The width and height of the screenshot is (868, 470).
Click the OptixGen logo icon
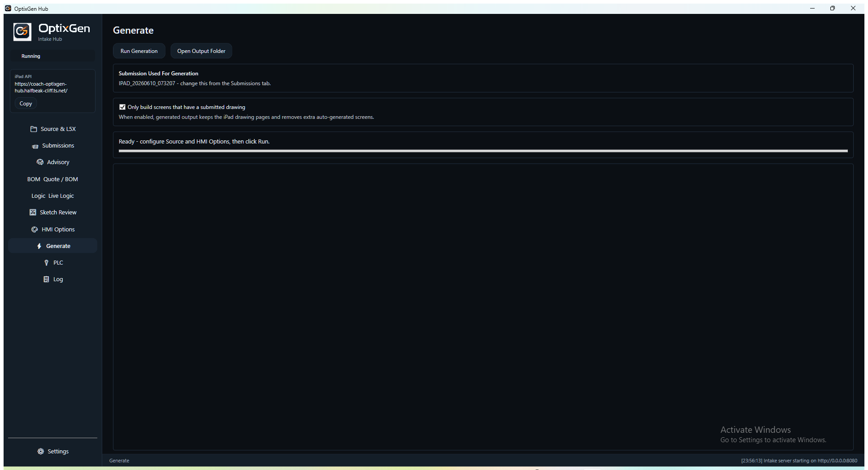pyautogui.click(x=22, y=32)
